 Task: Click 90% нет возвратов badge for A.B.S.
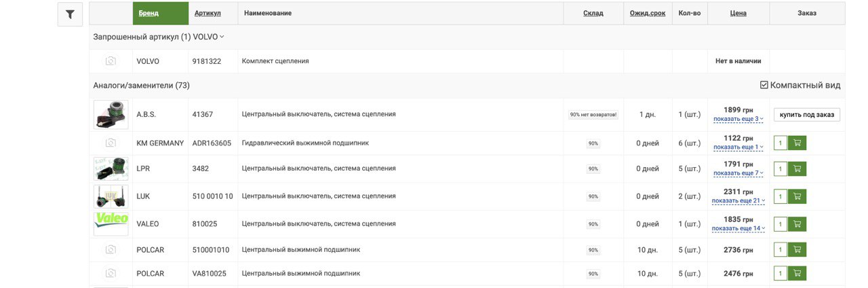(593, 115)
